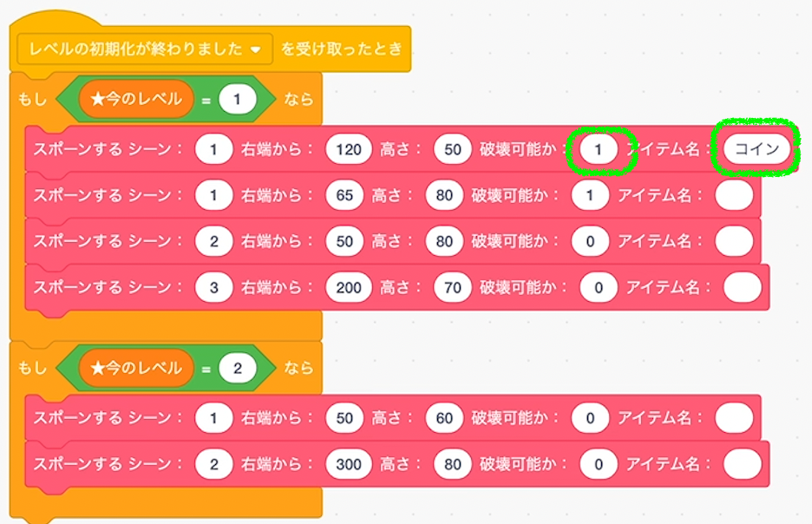
Task: Click empty アイテム名 field in the 300 row
Action: coord(742,464)
